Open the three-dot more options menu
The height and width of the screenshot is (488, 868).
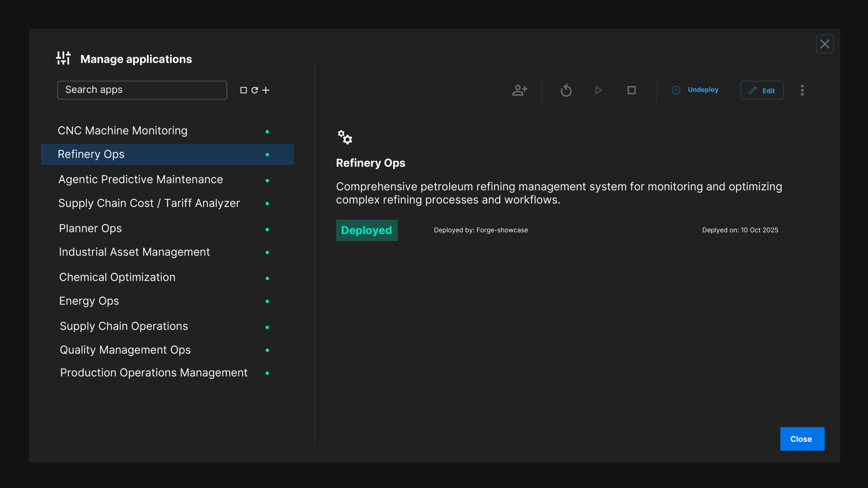pyautogui.click(x=802, y=90)
